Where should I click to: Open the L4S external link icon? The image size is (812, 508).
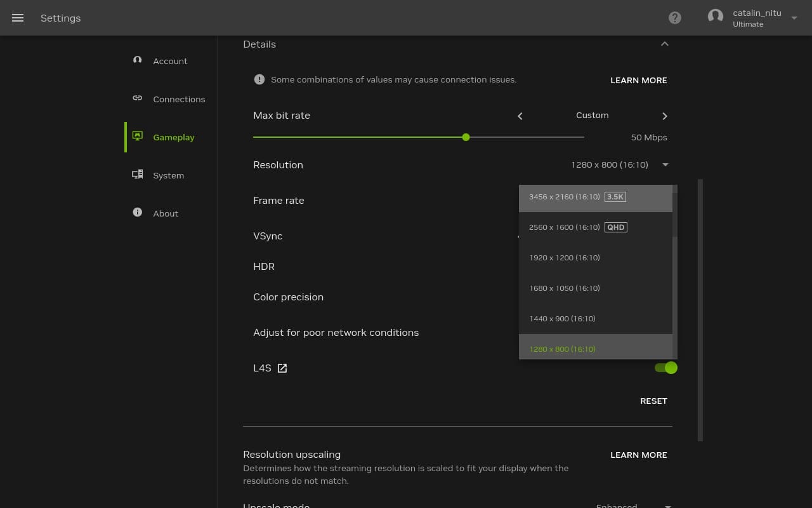click(x=282, y=368)
